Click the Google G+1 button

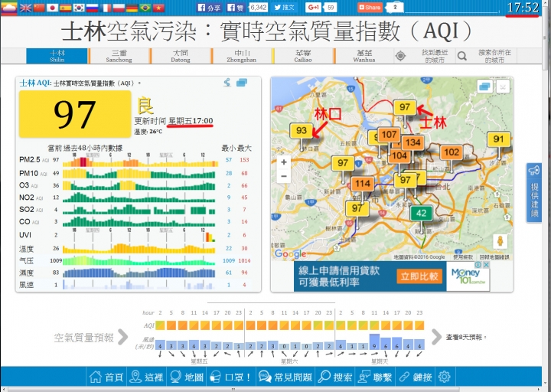coord(313,8)
